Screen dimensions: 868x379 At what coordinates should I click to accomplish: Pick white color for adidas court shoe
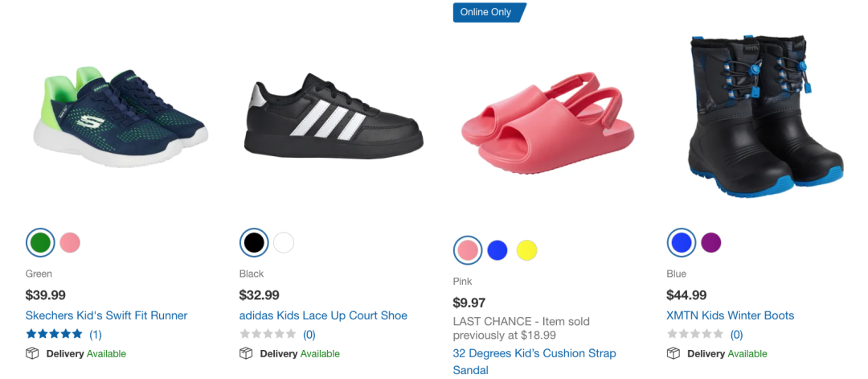pos(284,242)
